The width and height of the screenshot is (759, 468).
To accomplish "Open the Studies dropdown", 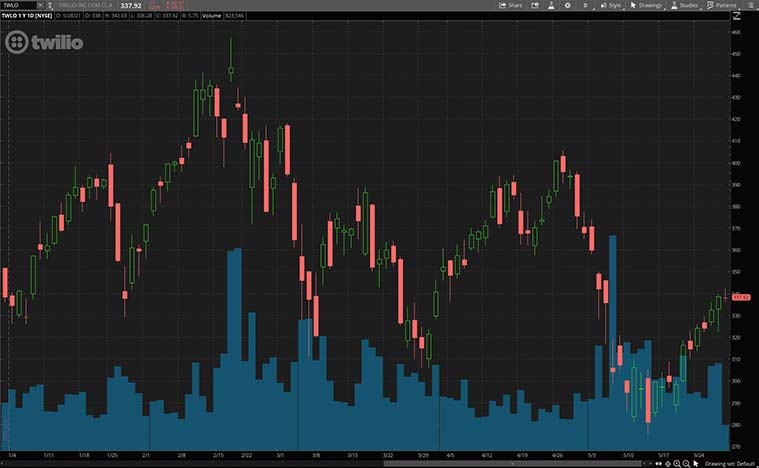I will click(x=685, y=5).
